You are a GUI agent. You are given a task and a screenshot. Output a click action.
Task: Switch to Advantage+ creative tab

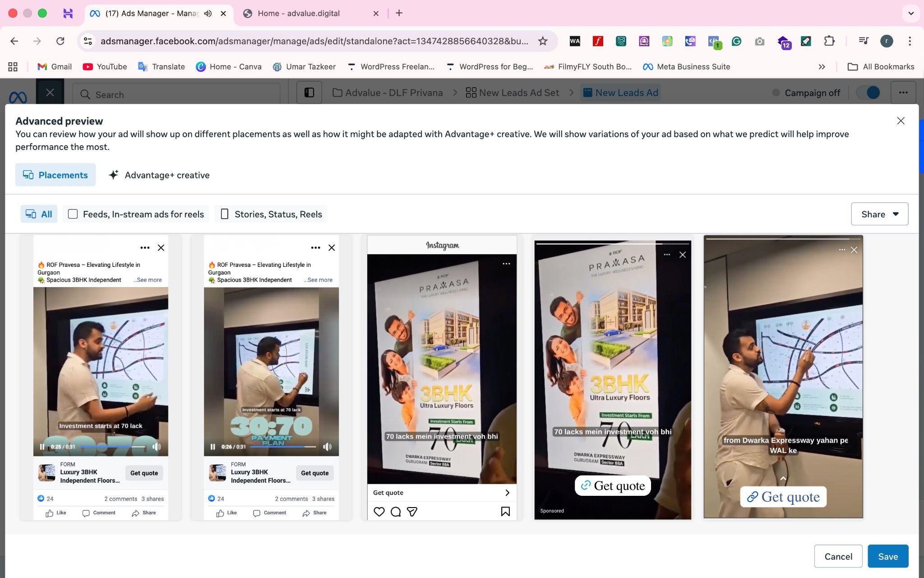159,175
